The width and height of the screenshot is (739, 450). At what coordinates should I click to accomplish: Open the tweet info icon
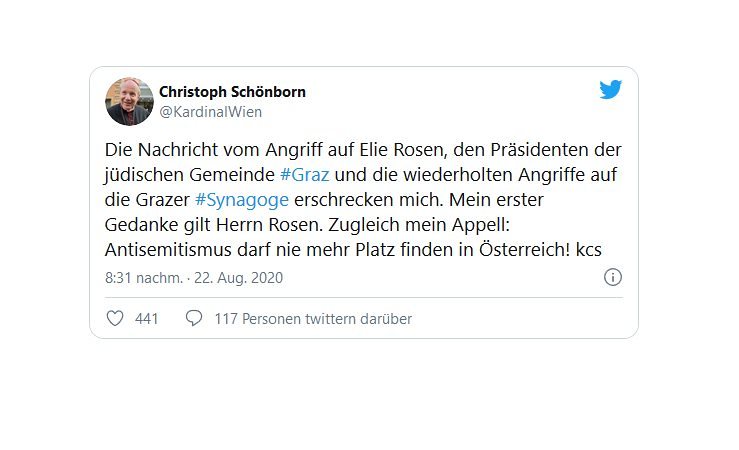coord(613,277)
